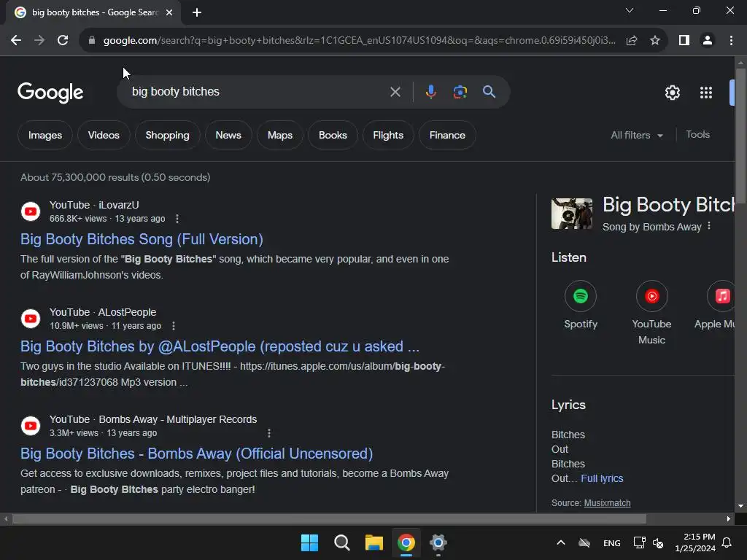Open Chrome profile menu

tap(708, 41)
